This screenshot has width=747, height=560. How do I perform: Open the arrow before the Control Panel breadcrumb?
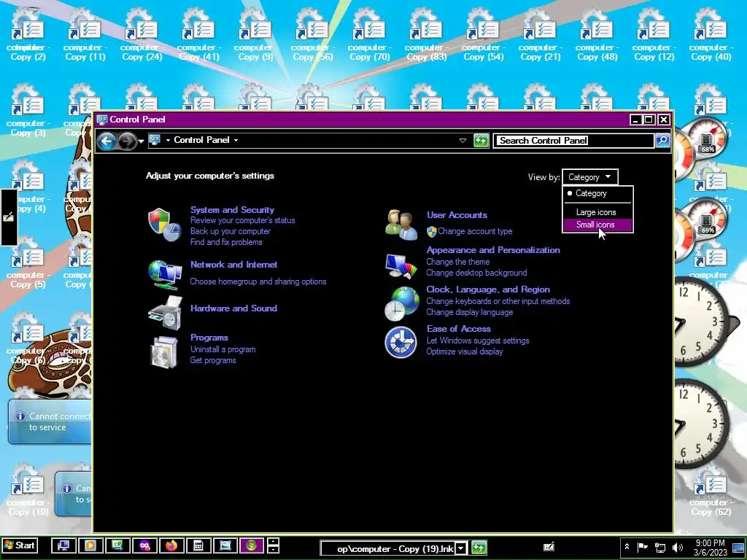[168, 140]
